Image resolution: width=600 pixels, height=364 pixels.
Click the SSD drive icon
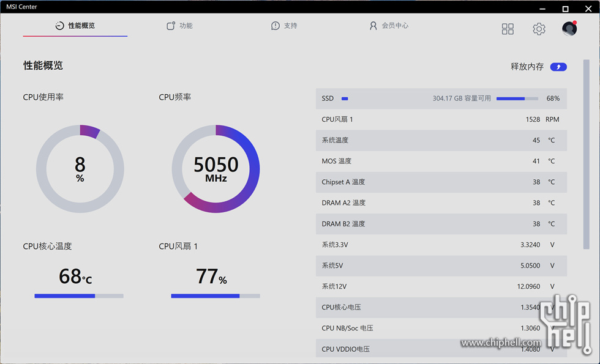pyautogui.click(x=345, y=98)
